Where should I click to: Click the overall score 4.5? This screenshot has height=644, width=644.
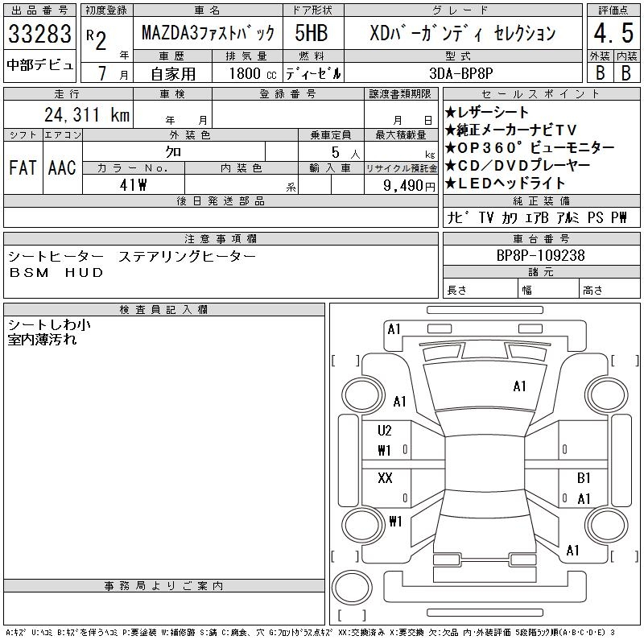[x=613, y=33]
